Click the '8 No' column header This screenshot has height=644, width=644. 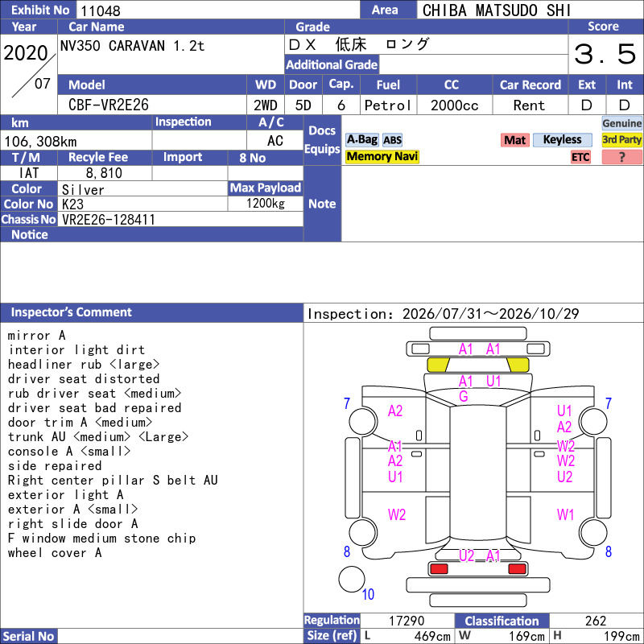pyautogui.click(x=266, y=158)
